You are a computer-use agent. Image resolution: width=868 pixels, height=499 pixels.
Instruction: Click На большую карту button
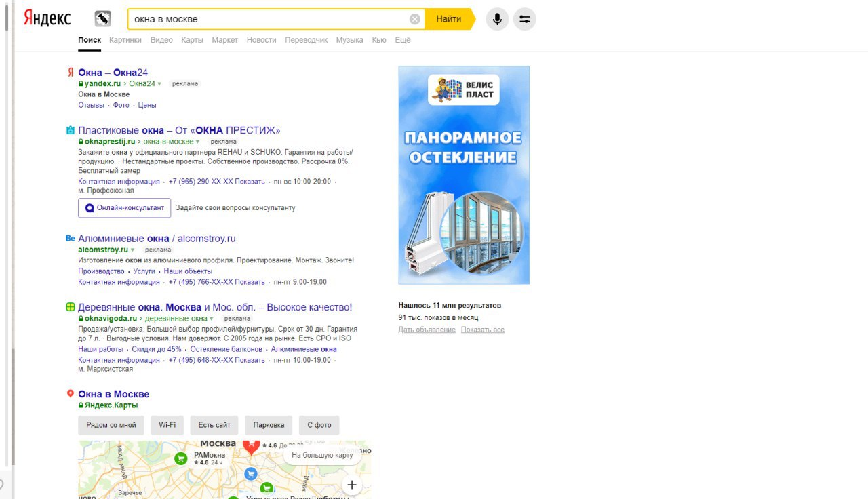coord(322,455)
